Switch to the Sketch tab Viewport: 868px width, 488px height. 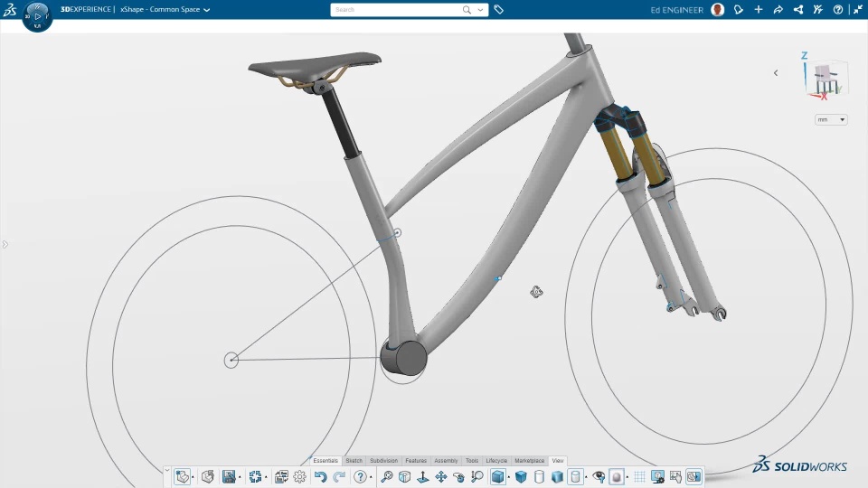pyautogui.click(x=354, y=460)
